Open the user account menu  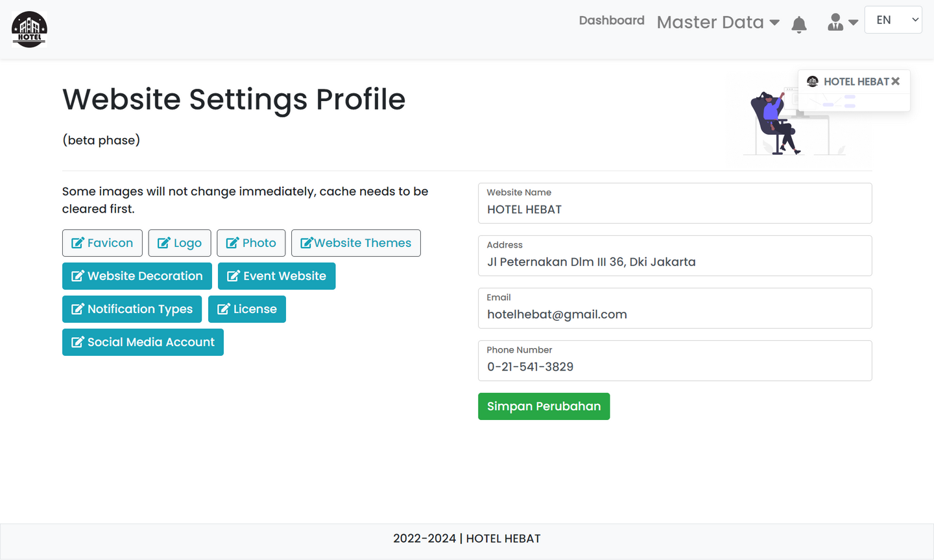coord(842,23)
